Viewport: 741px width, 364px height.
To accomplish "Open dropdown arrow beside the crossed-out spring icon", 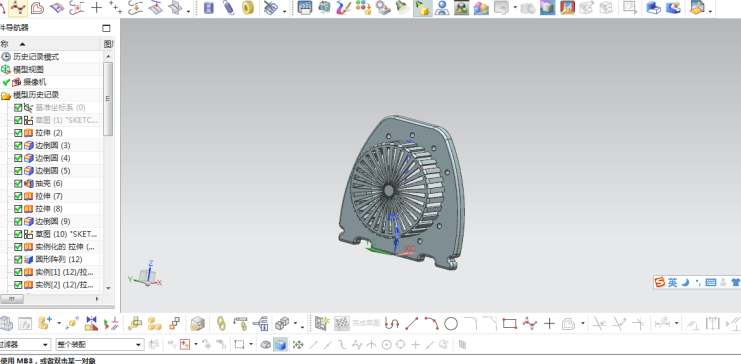I will point(285,10).
